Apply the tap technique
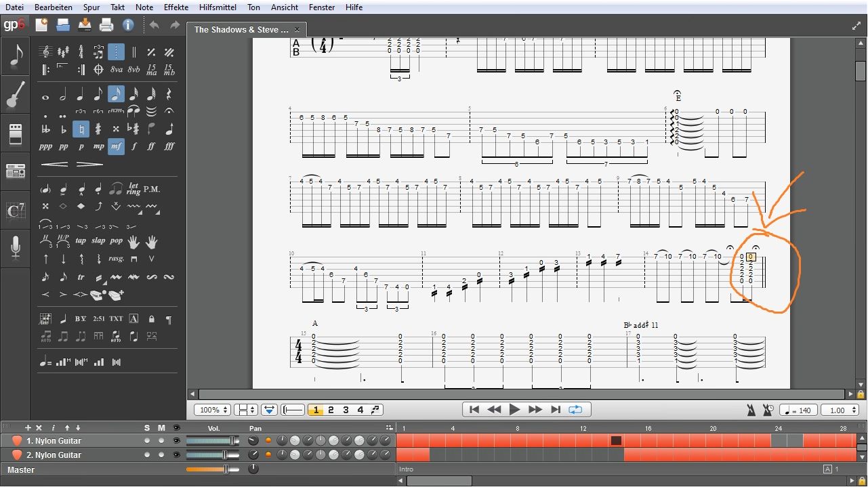Viewport: 868px width, 487px height. coord(81,240)
